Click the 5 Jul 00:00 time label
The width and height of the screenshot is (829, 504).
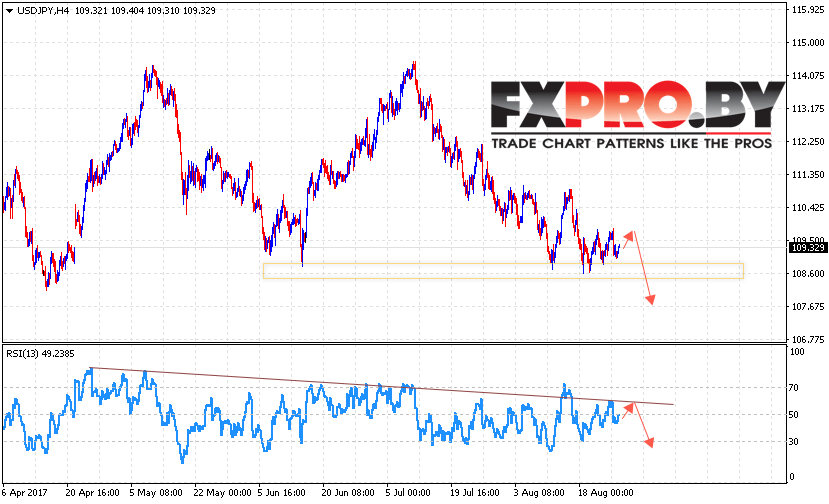click(x=408, y=493)
